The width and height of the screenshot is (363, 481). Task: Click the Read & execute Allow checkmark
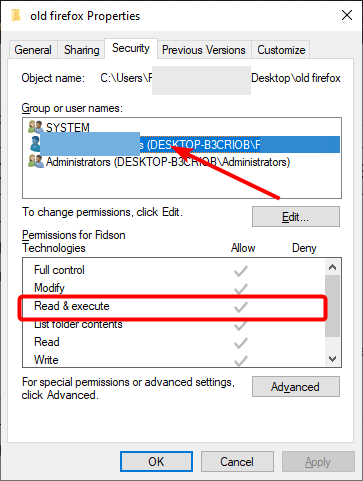241,307
